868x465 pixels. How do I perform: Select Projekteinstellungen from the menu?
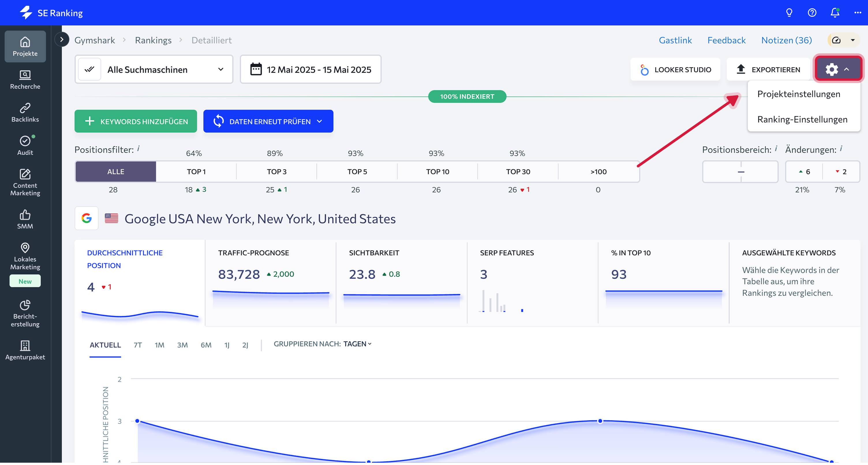pos(798,94)
